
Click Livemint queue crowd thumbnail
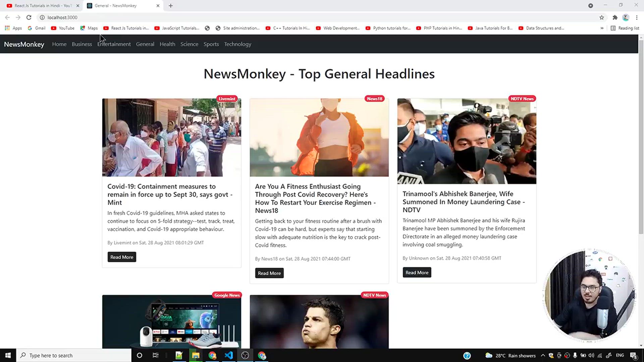point(172,137)
